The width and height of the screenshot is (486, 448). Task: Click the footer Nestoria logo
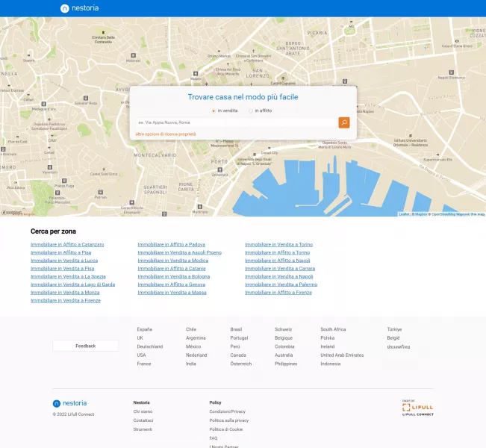[x=69, y=403]
